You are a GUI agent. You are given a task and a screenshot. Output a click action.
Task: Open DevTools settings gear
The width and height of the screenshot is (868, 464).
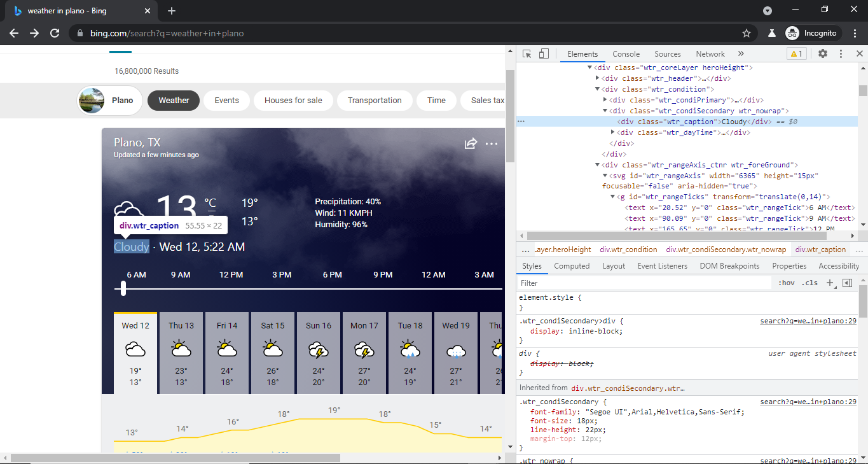(x=823, y=54)
